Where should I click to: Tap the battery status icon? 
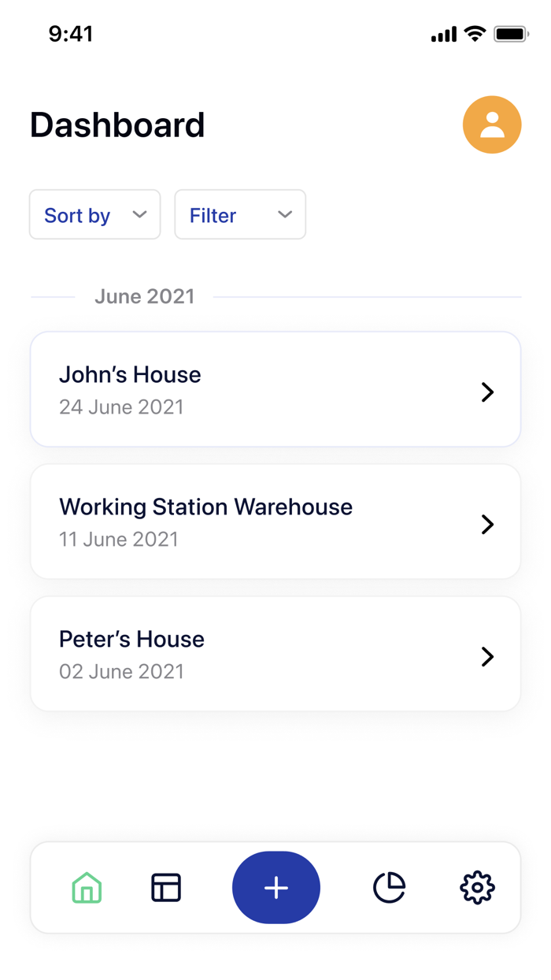(511, 34)
